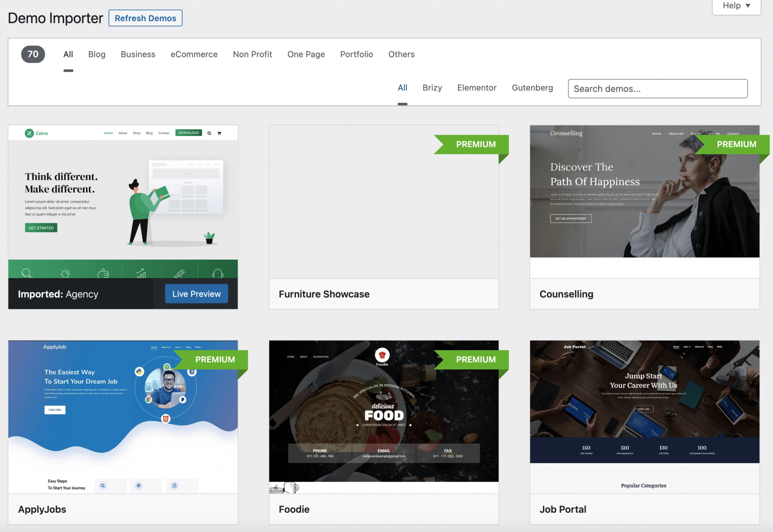Viewport: 773px width, 532px height.
Task: Filter by Brizy page builder
Action: 432,88
